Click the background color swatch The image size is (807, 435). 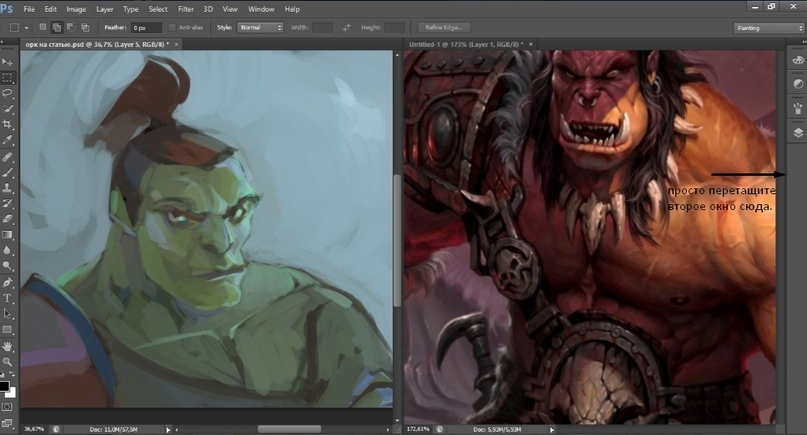pos(13,394)
